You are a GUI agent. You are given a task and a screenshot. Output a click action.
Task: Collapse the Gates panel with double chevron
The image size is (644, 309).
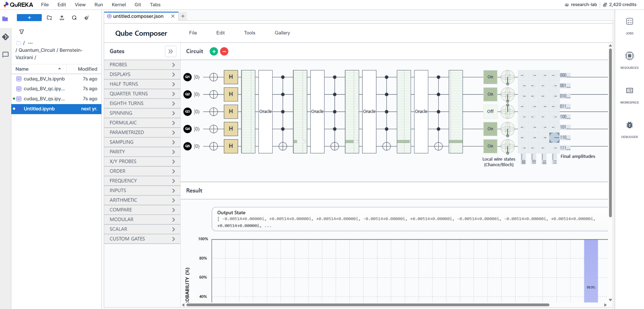tap(171, 51)
